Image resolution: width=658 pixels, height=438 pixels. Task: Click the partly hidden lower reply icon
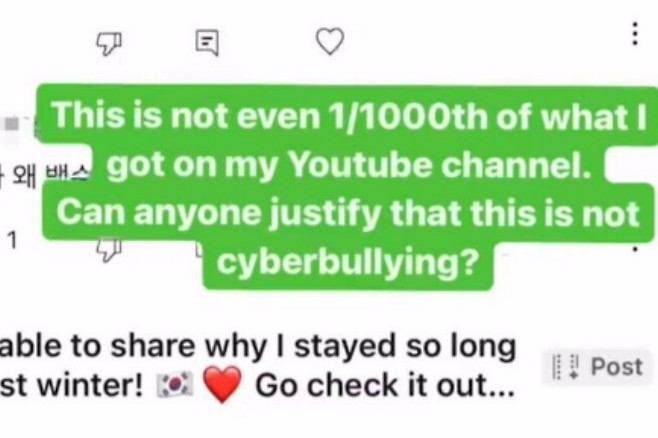200,246
